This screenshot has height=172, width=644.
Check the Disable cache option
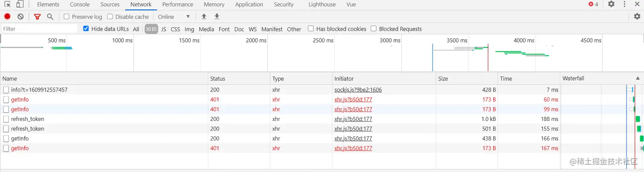pyautogui.click(x=110, y=17)
